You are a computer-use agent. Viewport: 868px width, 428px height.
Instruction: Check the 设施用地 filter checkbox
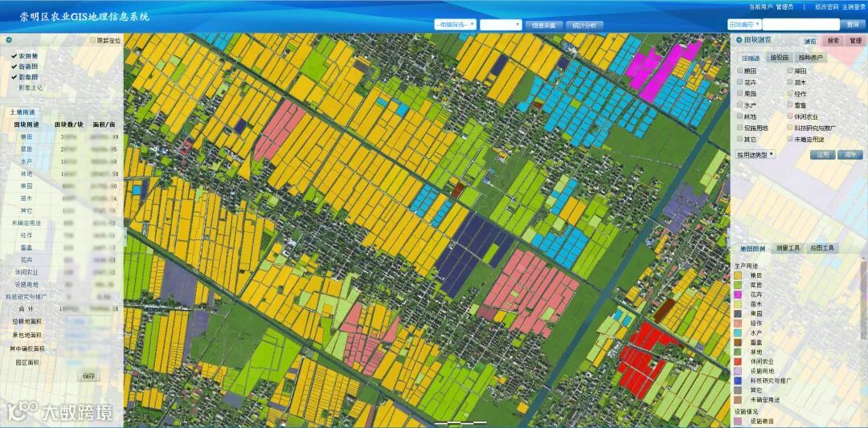740,128
